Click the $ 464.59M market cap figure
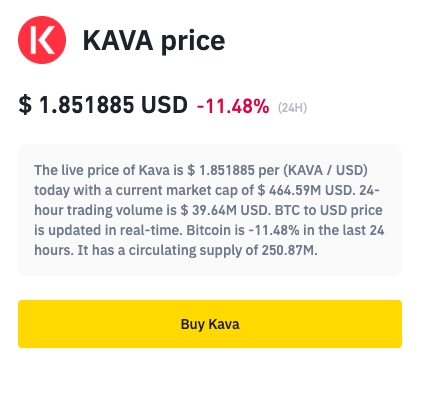Image resolution: width=447 pixels, height=393 pixels. coord(290,190)
